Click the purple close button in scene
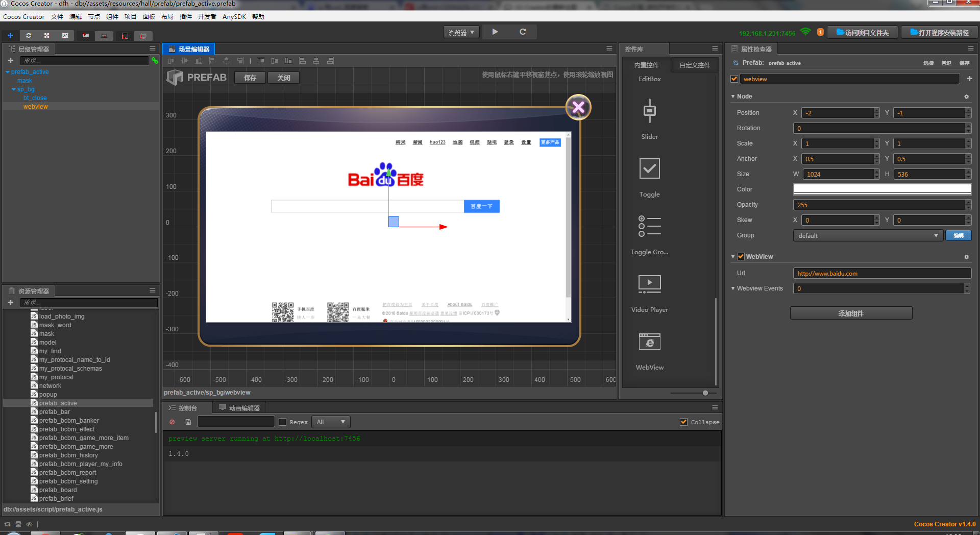This screenshot has width=980, height=535. point(578,107)
